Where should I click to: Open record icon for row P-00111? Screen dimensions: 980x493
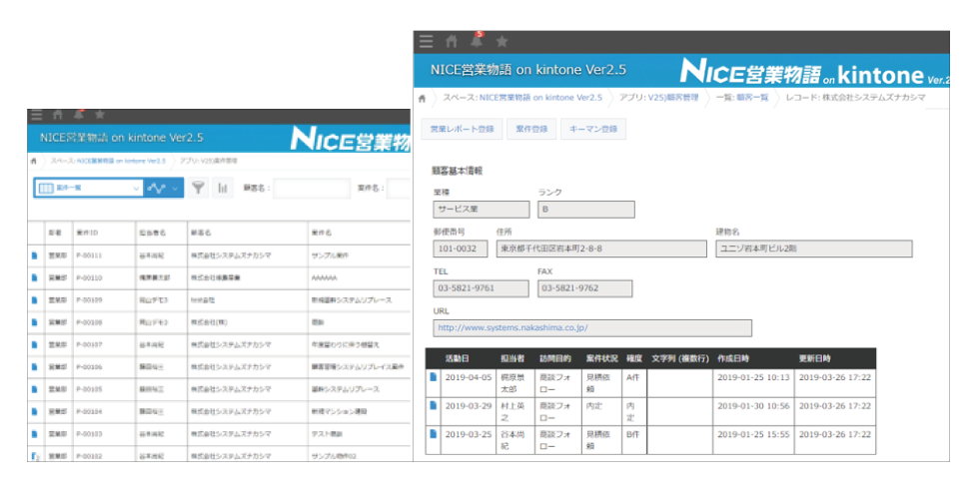pos(34,256)
